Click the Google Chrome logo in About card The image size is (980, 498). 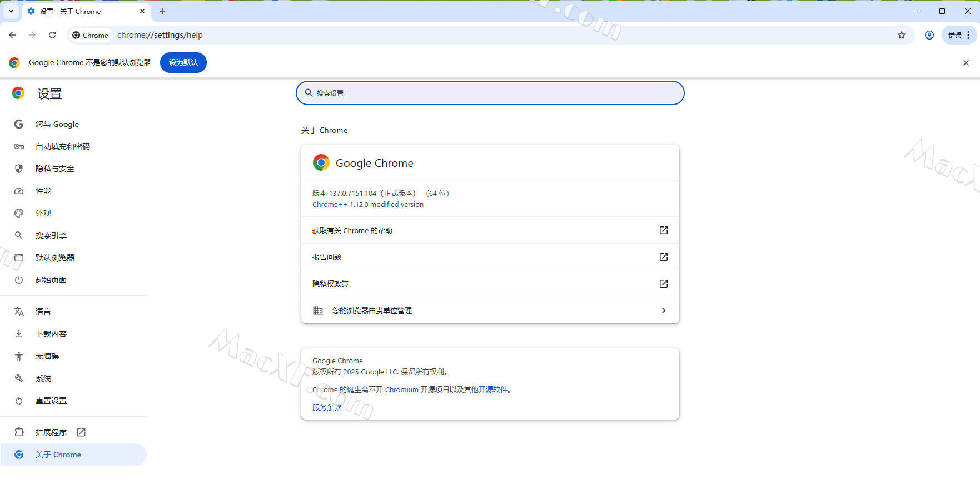(x=321, y=162)
